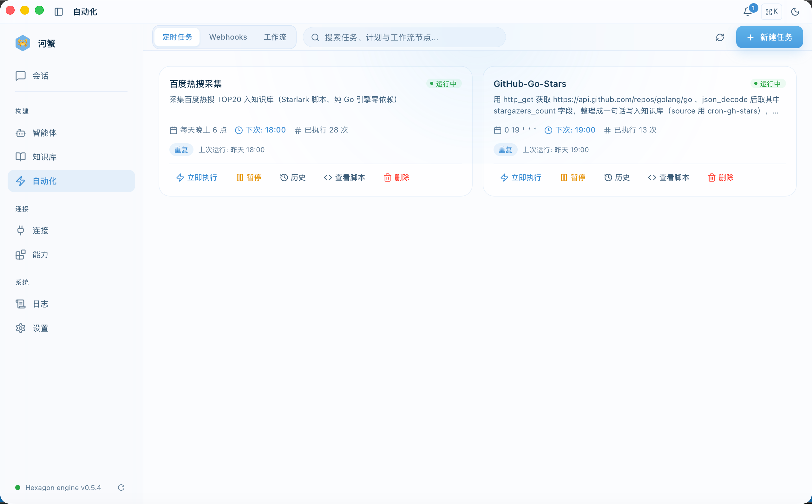Delete the GitHub-Go-Stars task

(x=721, y=178)
